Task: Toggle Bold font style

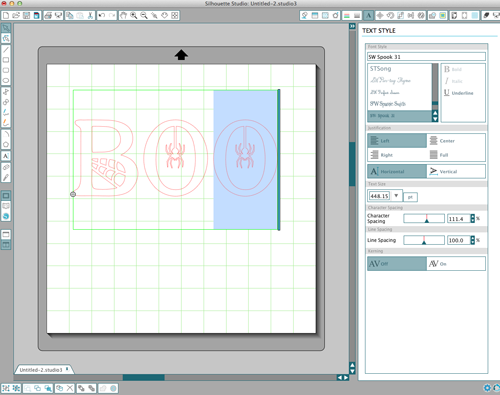Action: (x=453, y=69)
